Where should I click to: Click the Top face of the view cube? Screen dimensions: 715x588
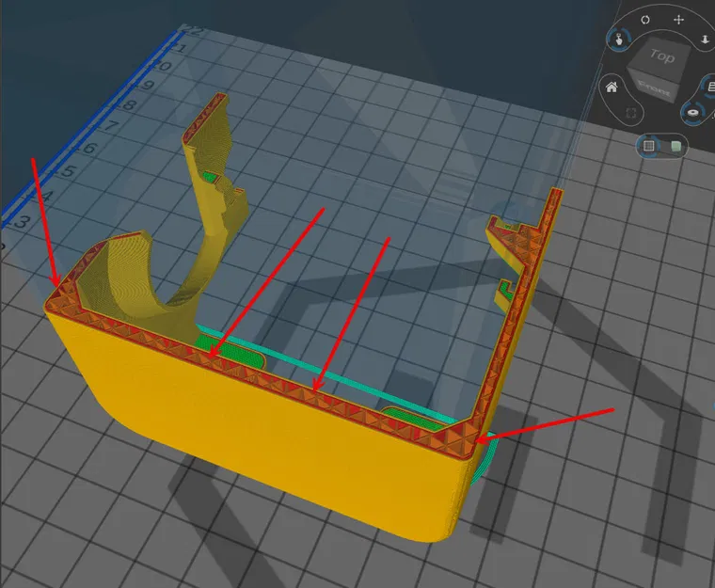point(661,56)
